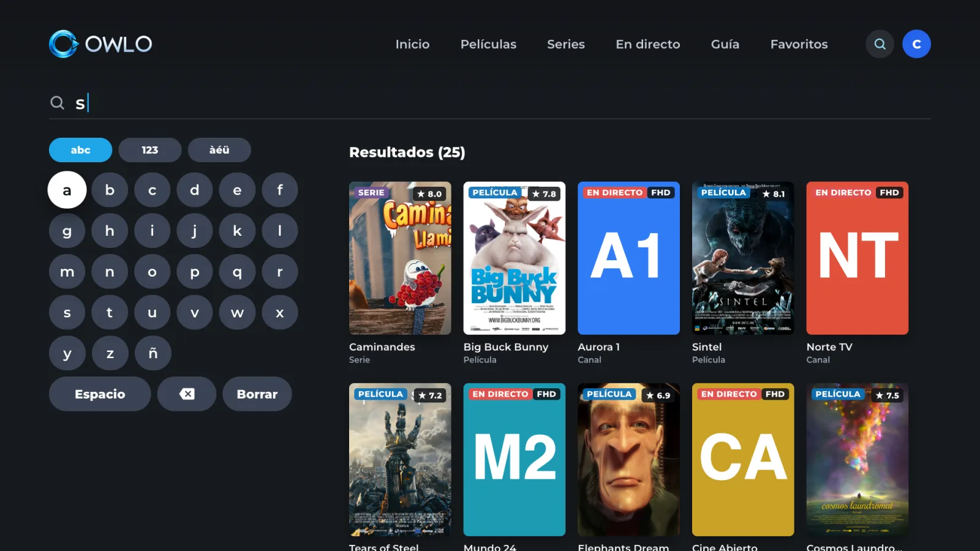Switch keyboard to abc letters mode
The width and height of the screenshot is (980, 551).
point(80,150)
